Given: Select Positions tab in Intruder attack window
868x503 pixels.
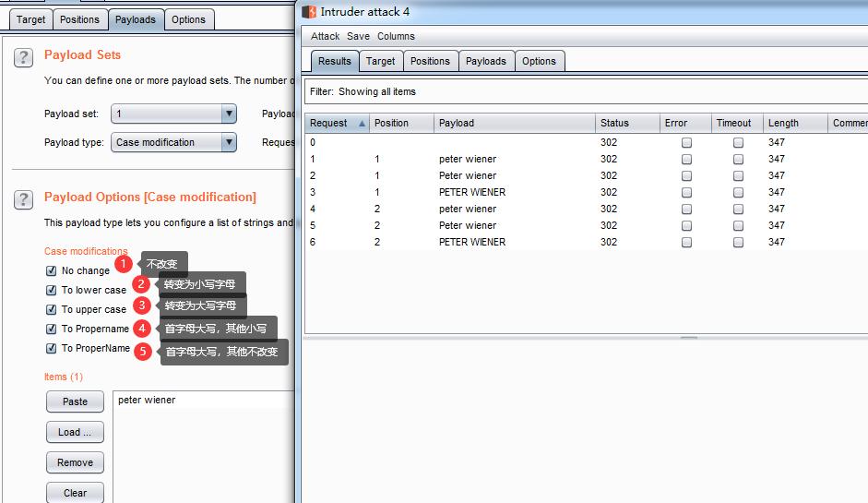Looking at the screenshot, I should [x=430, y=62].
